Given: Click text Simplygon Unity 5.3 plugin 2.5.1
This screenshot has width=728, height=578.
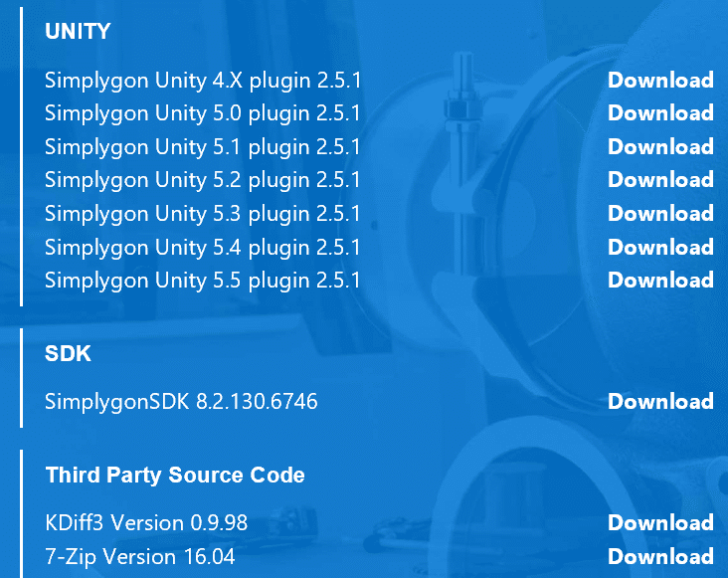Looking at the screenshot, I should (x=203, y=215).
